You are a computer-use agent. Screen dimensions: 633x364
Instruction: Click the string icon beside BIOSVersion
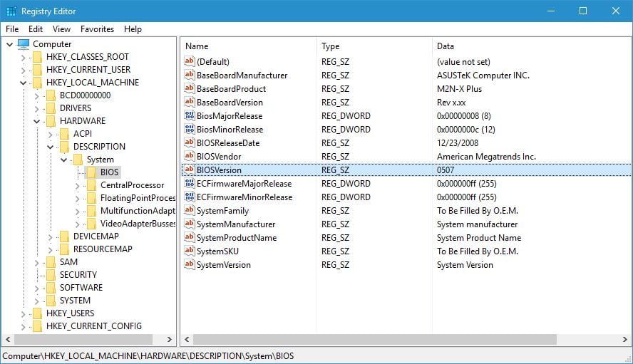[190, 170]
